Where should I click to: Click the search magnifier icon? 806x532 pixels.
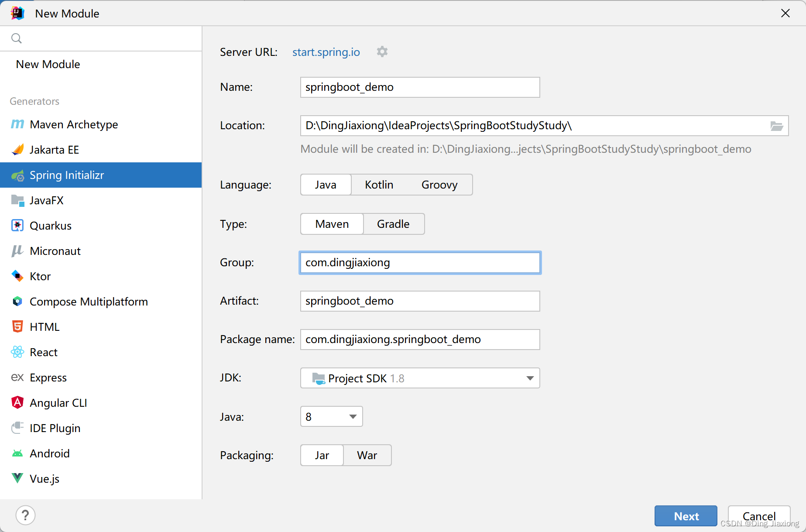tap(17, 38)
